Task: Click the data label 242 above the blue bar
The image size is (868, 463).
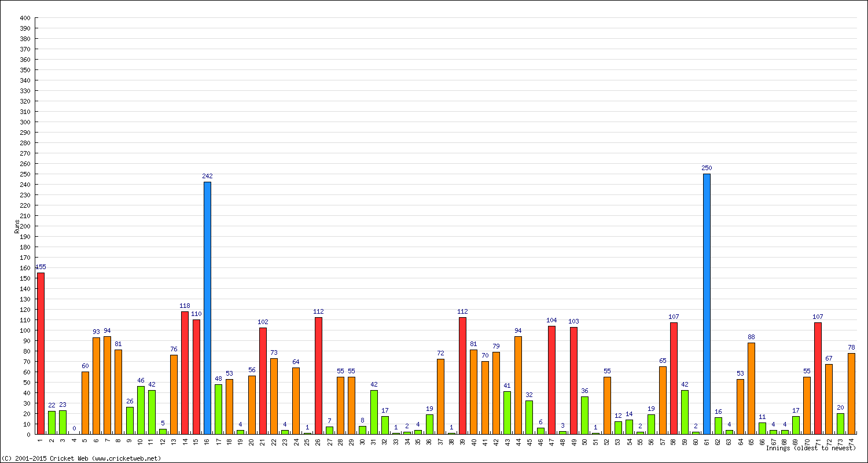Action: click(x=207, y=176)
